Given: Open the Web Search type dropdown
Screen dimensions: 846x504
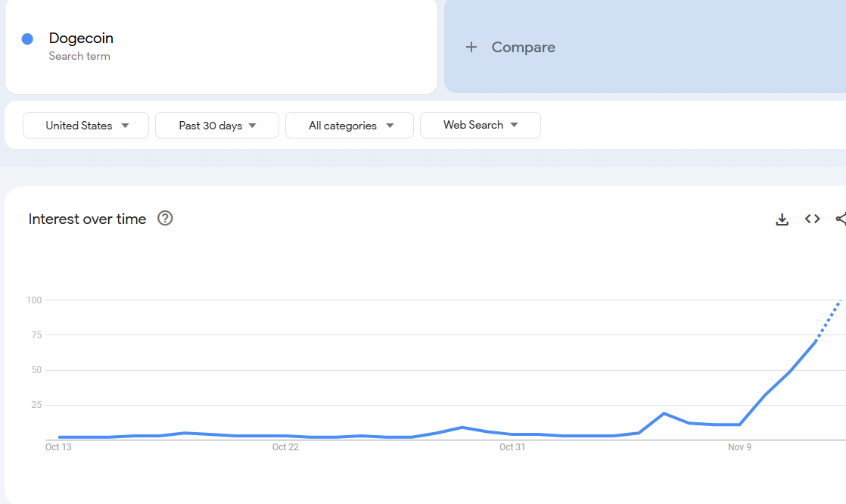Looking at the screenshot, I should pos(481,125).
